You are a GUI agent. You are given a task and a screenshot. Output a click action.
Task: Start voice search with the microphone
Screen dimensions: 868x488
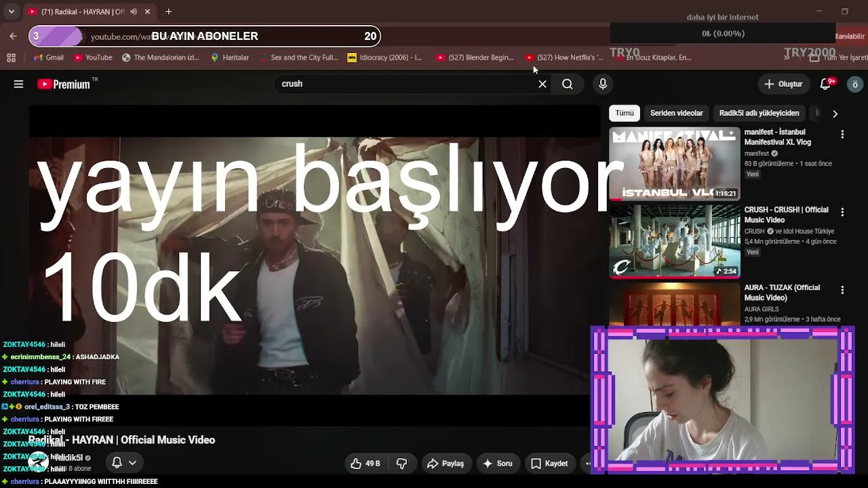click(603, 84)
